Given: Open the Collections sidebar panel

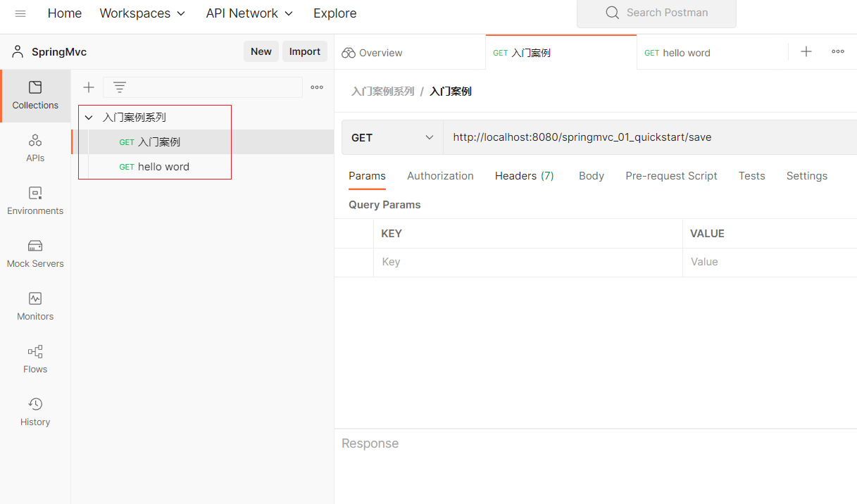Looking at the screenshot, I should point(35,96).
